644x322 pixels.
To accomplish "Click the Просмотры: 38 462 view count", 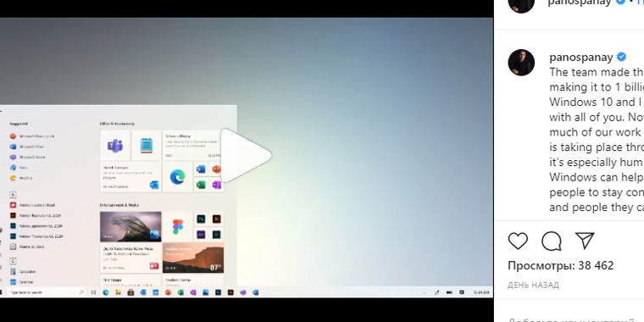I will pos(561,266).
